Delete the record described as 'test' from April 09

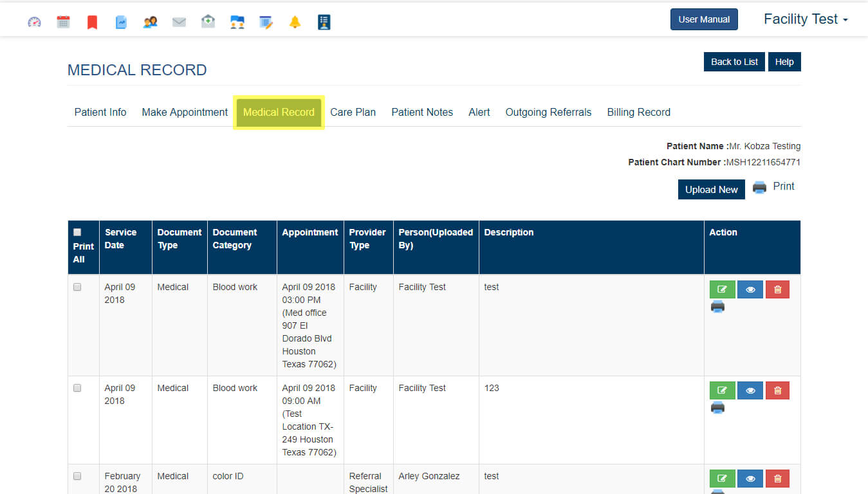[777, 289]
